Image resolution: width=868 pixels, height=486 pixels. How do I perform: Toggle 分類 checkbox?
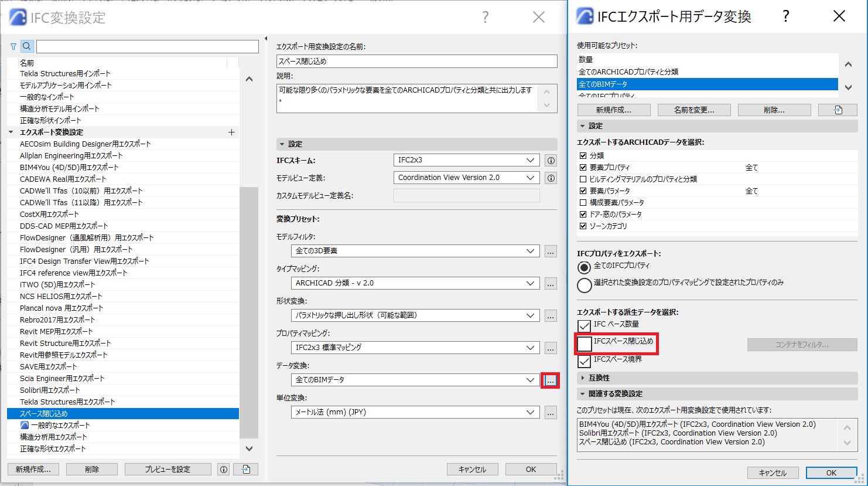coord(583,155)
